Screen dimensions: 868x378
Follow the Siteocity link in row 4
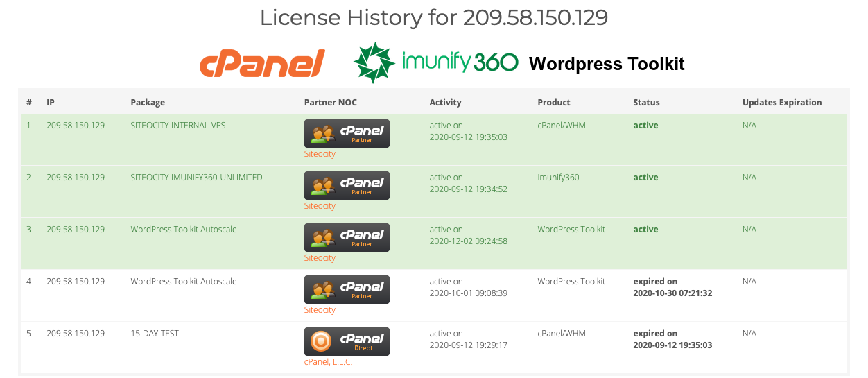[x=320, y=310]
